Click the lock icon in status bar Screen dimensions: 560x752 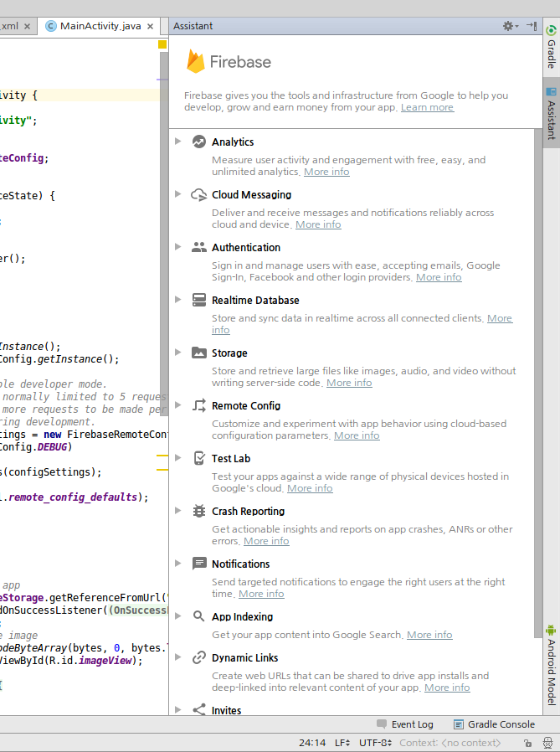click(x=528, y=743)
